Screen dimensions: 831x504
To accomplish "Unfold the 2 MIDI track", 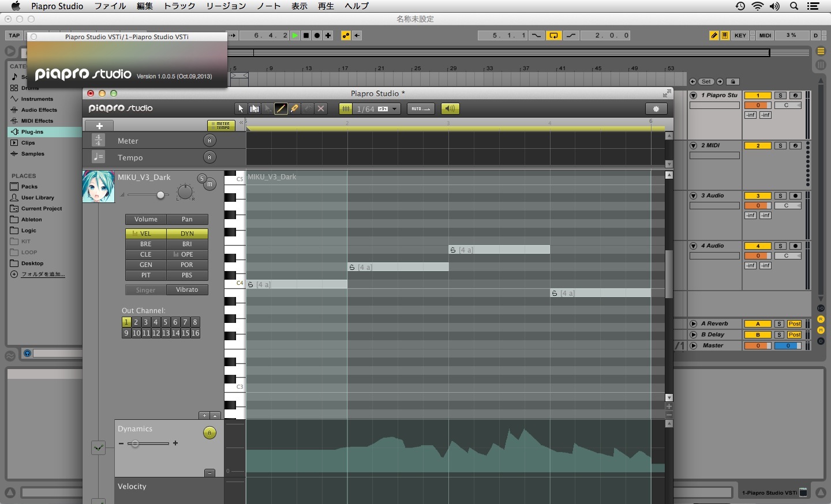I will click(694, 145).
